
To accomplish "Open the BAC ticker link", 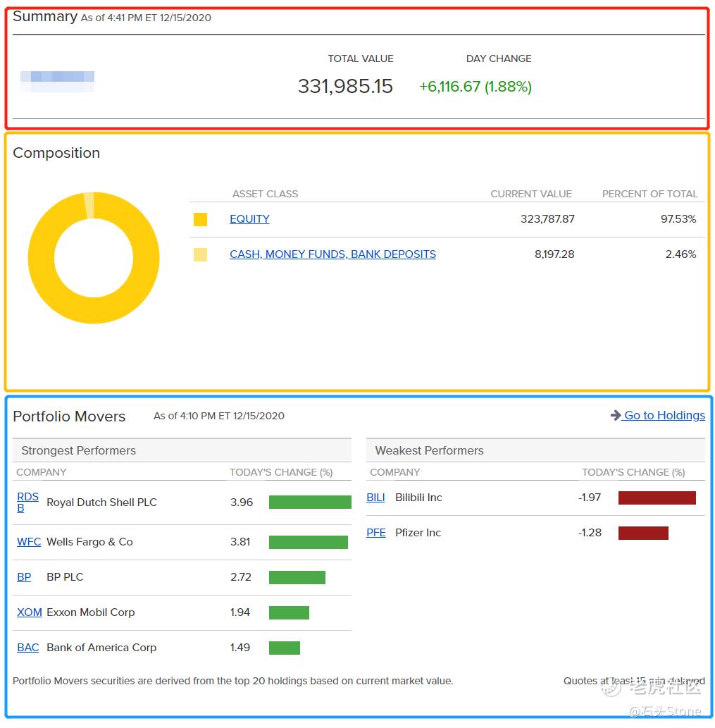I will tap(28, 648).
